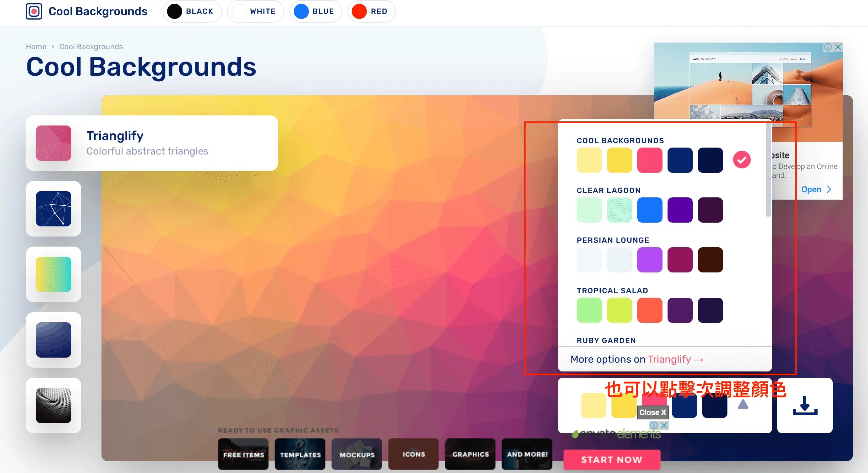Close the Envato Elements ad with its X icon

pyautogui.click(x=664, y=425)
